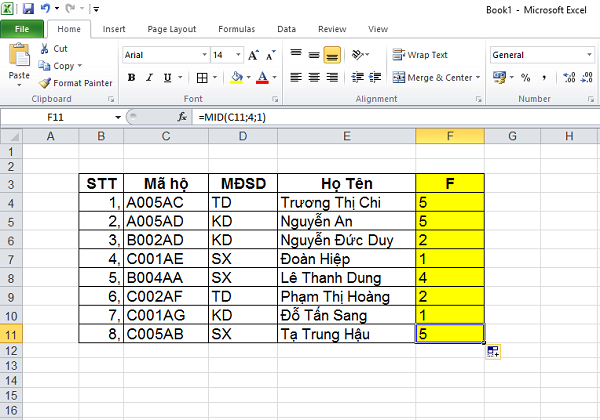
Task: Click the green File button
Action: (x=21, y=29)
